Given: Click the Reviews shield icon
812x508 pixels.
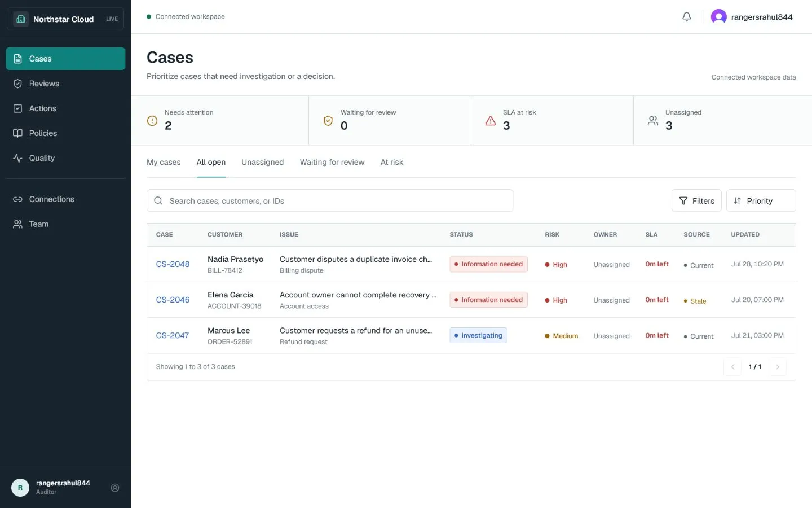Looking at the screenshot, I should point(17,84).
